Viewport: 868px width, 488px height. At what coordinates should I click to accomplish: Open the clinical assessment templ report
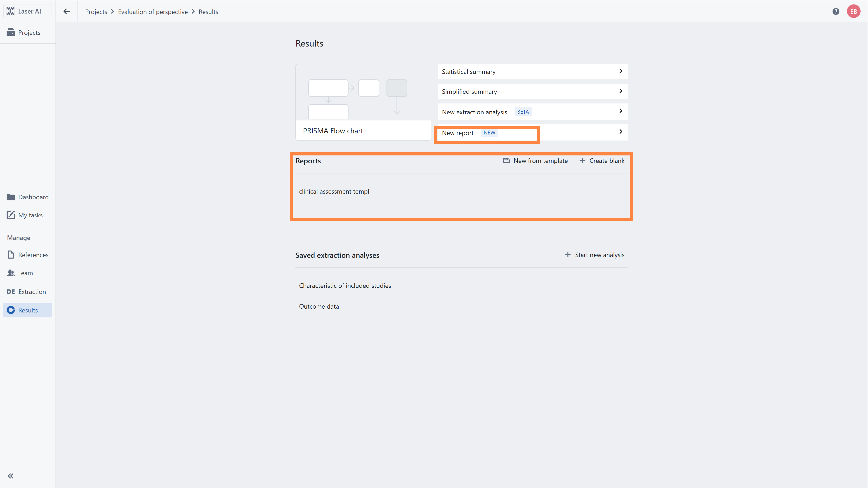coord(334,191)
